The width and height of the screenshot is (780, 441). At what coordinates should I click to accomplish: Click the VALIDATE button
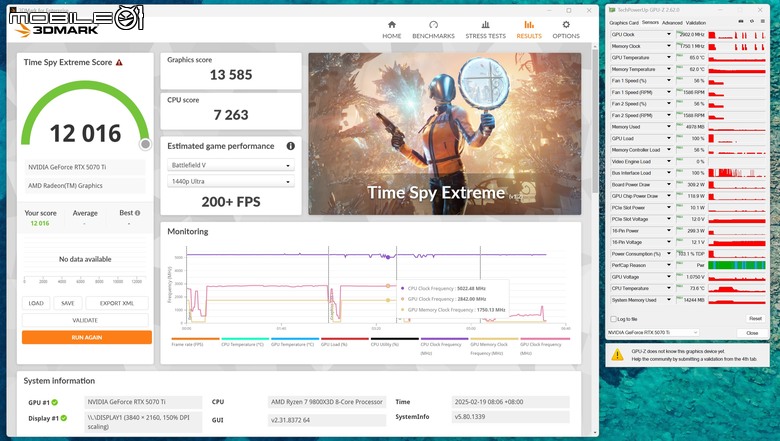tap(85, 321)
